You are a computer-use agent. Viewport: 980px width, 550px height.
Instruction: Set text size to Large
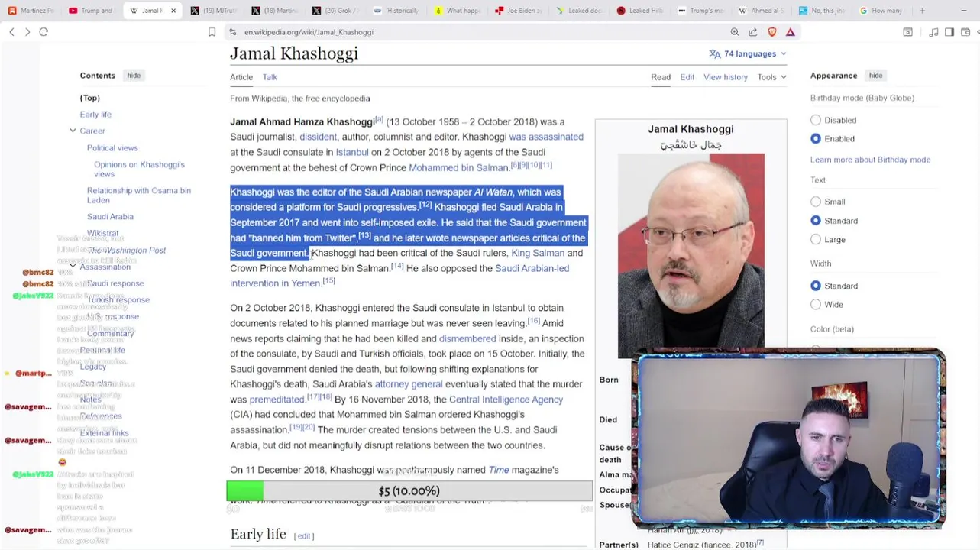[816, 239]
